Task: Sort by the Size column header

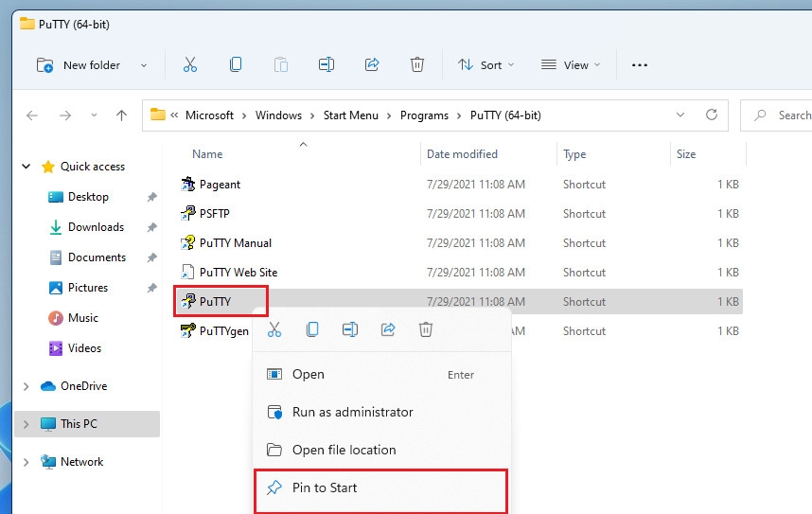Action: (685, 154)
